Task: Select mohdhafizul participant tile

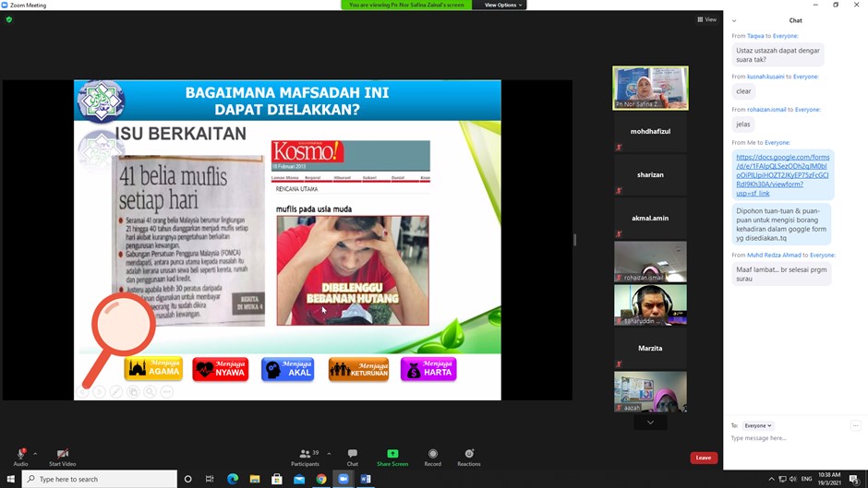Action: tap(650, 132)
